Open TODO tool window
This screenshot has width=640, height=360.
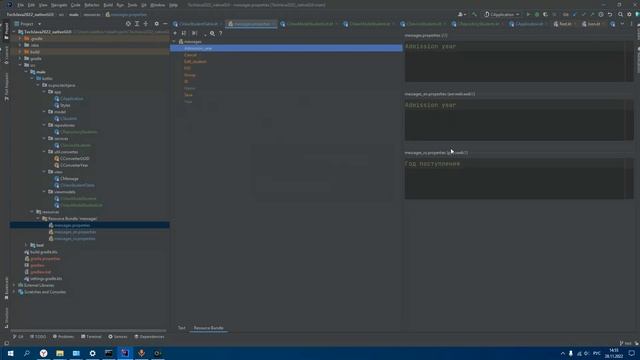pos(38,337)
